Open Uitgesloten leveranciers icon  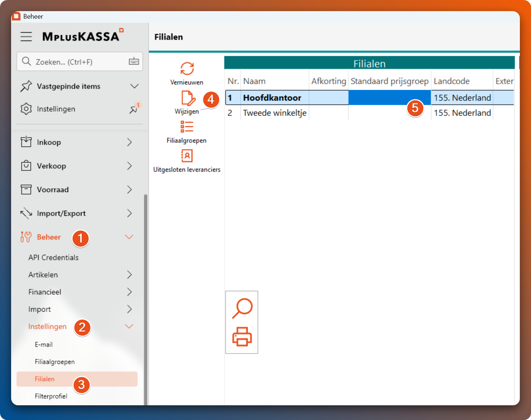pyautogui.click(x=187, y=156)
